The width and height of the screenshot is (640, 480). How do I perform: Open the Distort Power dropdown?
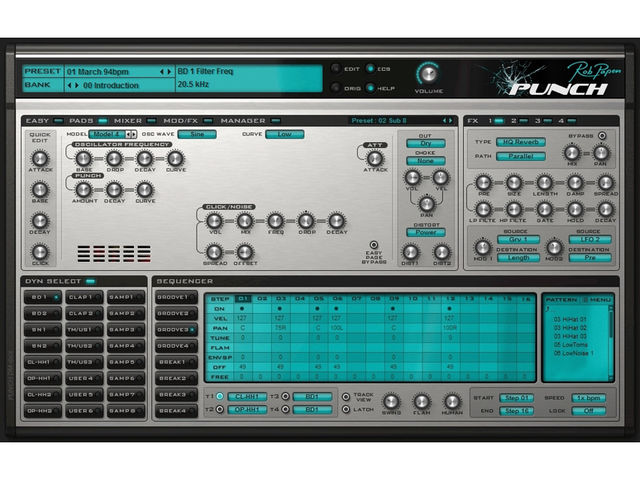(x=426, y=233)
